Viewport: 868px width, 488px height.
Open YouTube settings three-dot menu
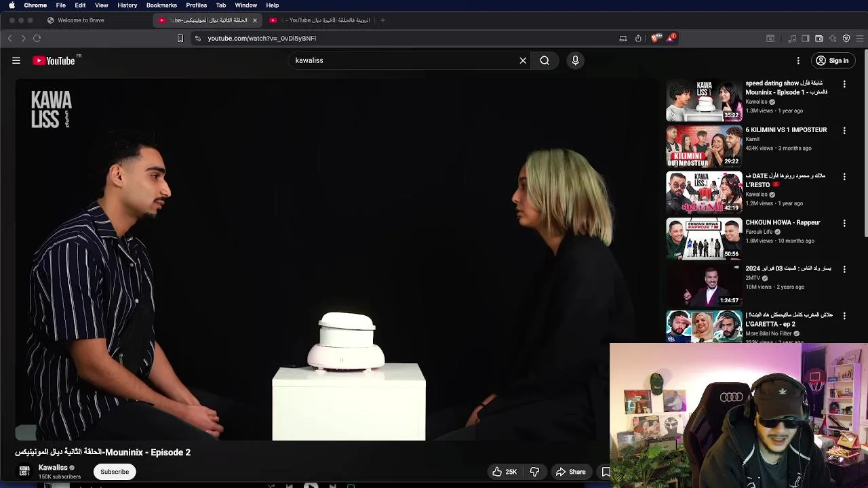coord(798,60)
